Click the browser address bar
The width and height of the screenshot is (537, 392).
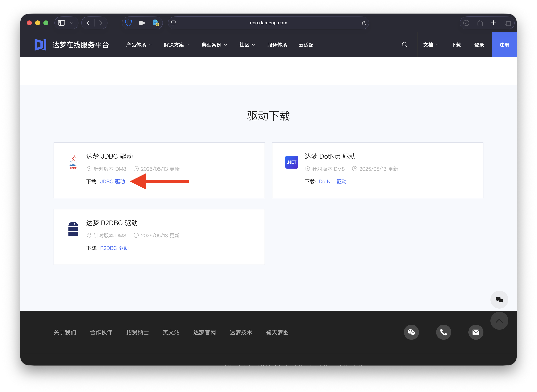pyautogui.click(x=268, y=23)
